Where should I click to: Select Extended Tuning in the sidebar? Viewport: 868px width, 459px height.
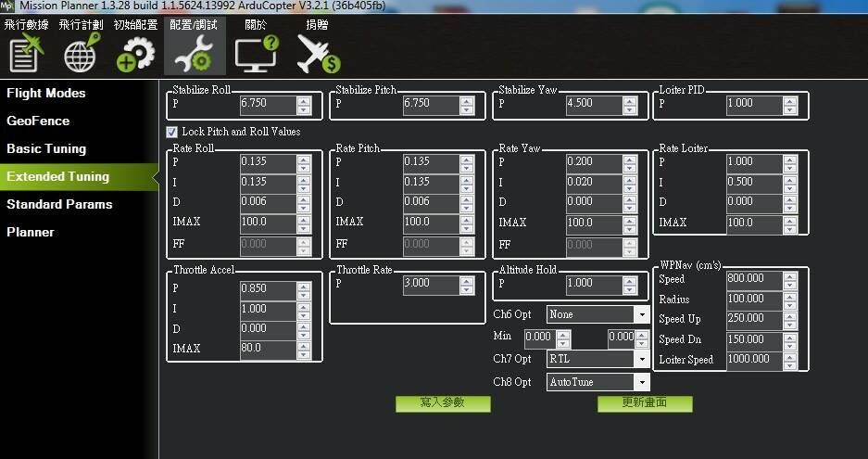tap(79, 176)
